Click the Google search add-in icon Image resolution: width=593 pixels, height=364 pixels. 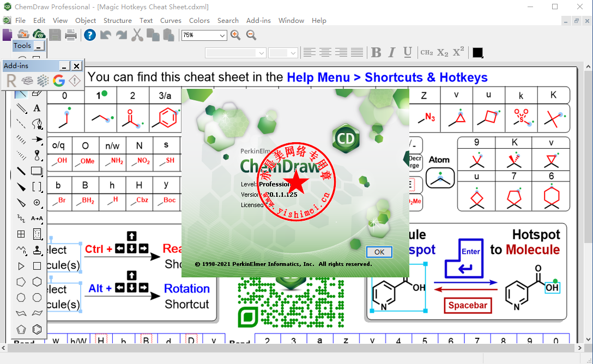click(x=59, y=81)
